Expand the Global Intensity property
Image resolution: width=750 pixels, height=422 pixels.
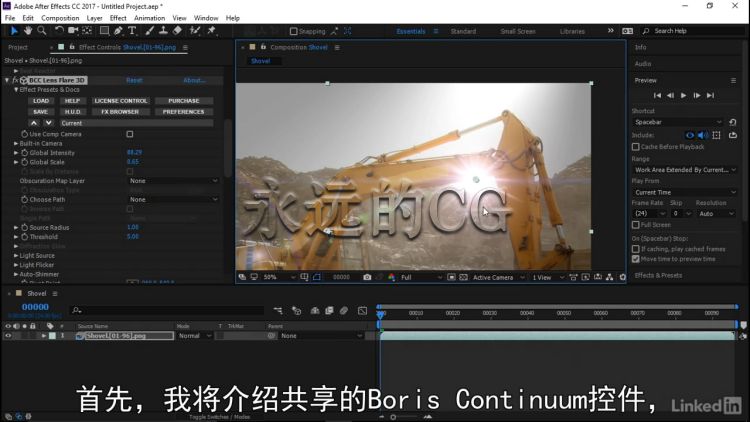click(16, 153)
